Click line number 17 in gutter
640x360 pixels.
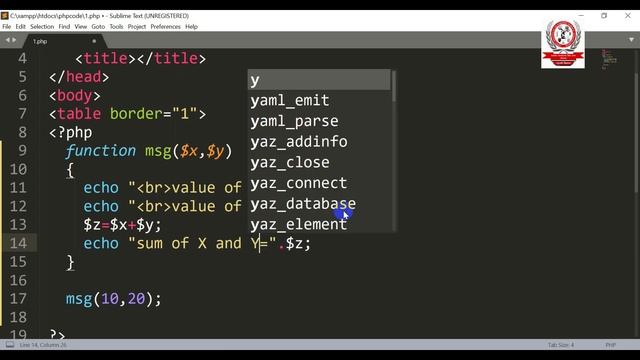(18, 299)
